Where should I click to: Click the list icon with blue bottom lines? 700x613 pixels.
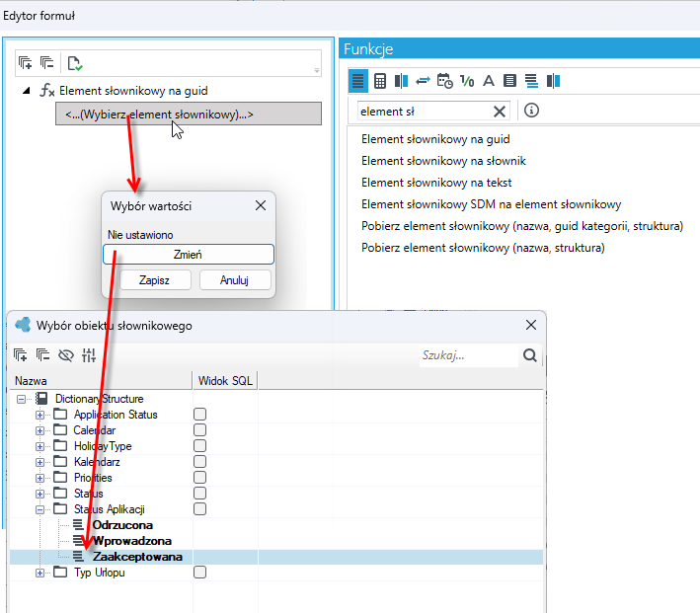point(531,81)
